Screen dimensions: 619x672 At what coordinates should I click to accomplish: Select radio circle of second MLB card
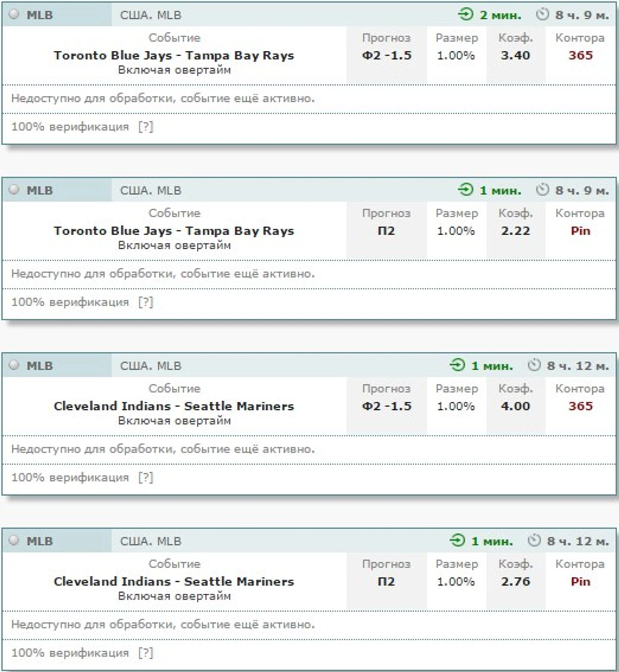point(14,189)
